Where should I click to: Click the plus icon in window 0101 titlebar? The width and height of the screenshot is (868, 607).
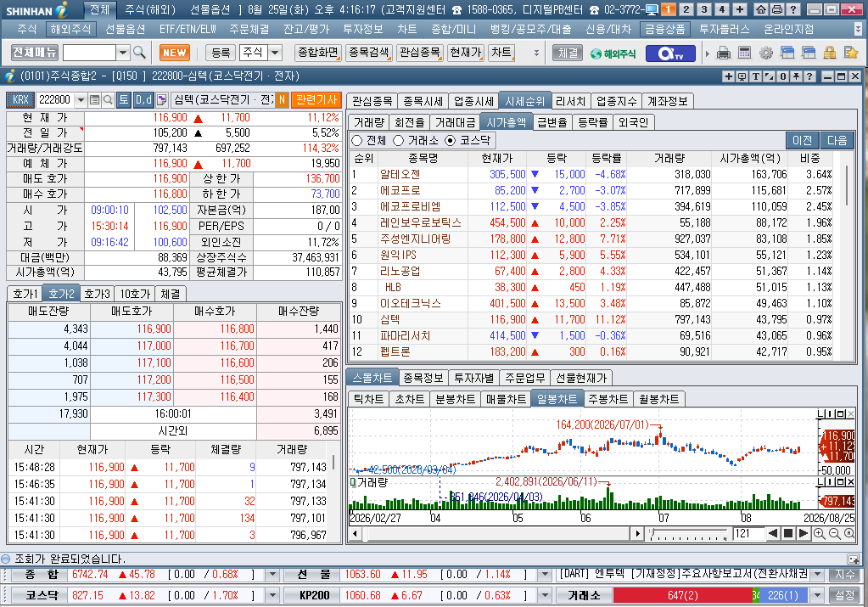(729, 76)
